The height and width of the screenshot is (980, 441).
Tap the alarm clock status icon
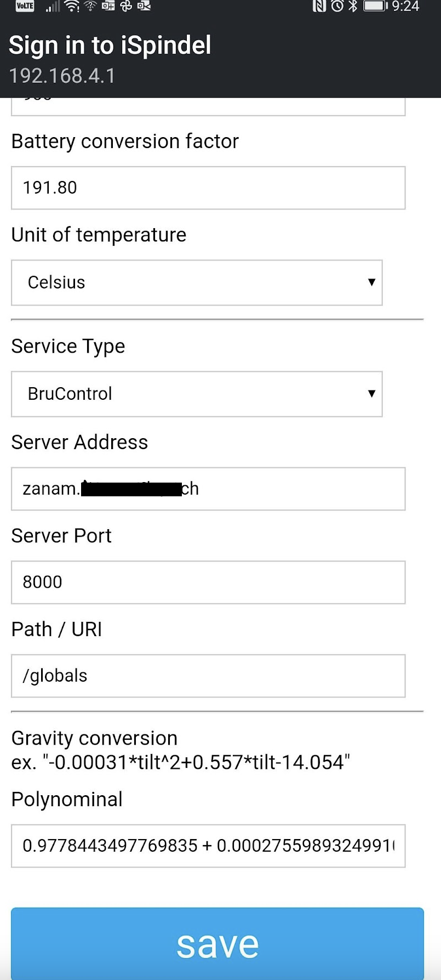pos(337,6)
